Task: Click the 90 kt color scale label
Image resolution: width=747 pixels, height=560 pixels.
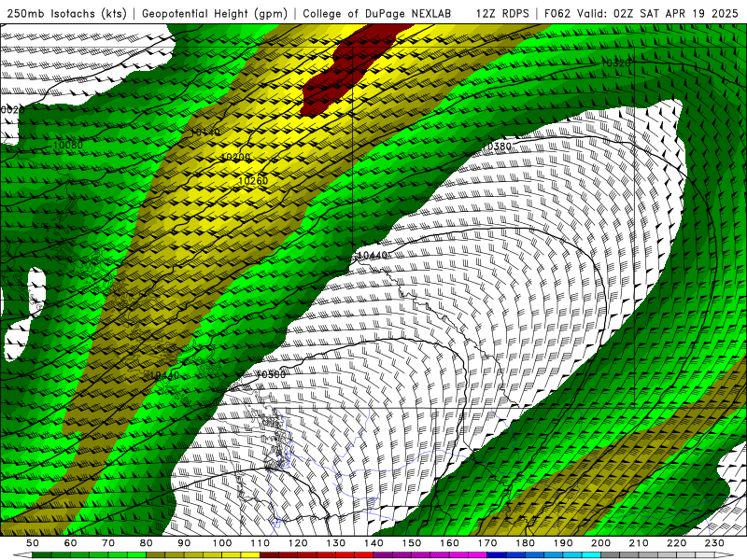Action: (184, 543)
